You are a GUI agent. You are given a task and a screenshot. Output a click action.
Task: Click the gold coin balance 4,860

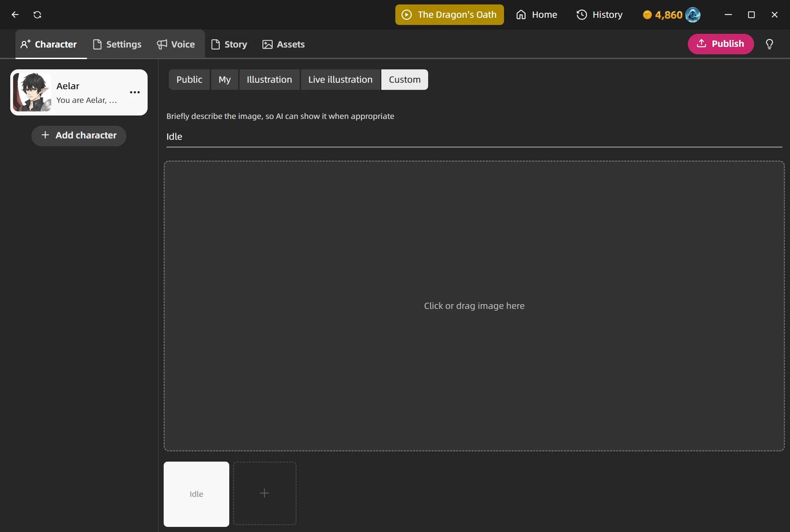click(x=663, y=15)
